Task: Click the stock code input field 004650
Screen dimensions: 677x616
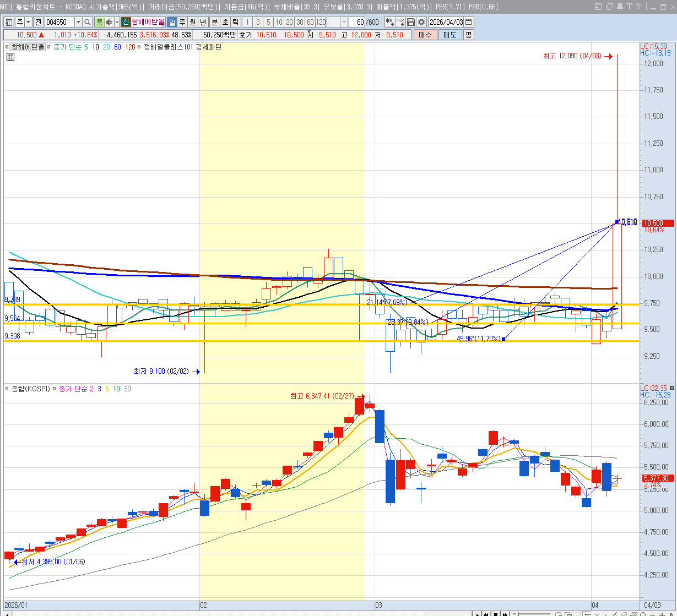Action: click(59, 22)
